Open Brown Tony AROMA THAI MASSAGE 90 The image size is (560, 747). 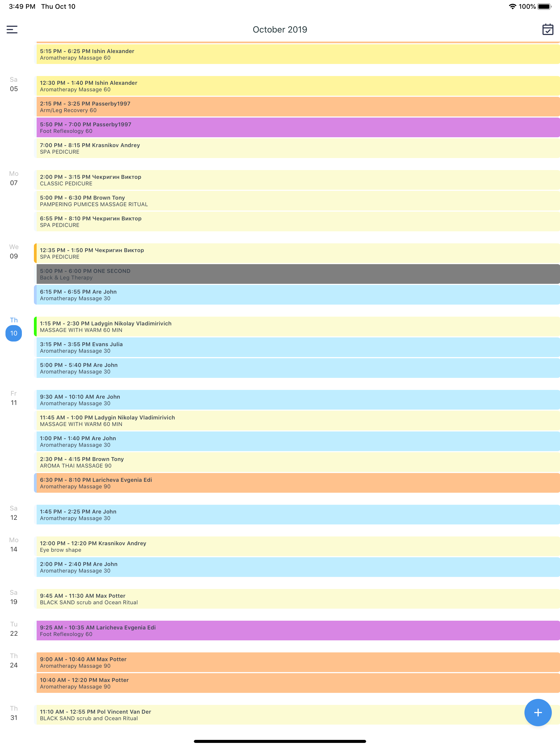tap(297, 462)
